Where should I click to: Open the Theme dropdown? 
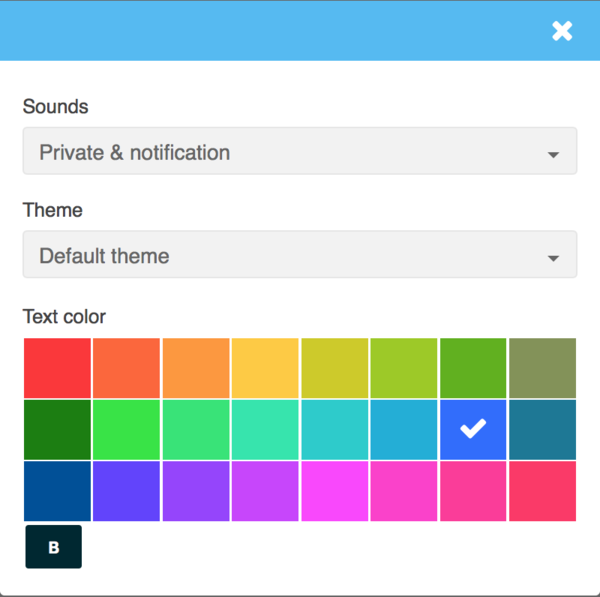click(x=300, y=254)
